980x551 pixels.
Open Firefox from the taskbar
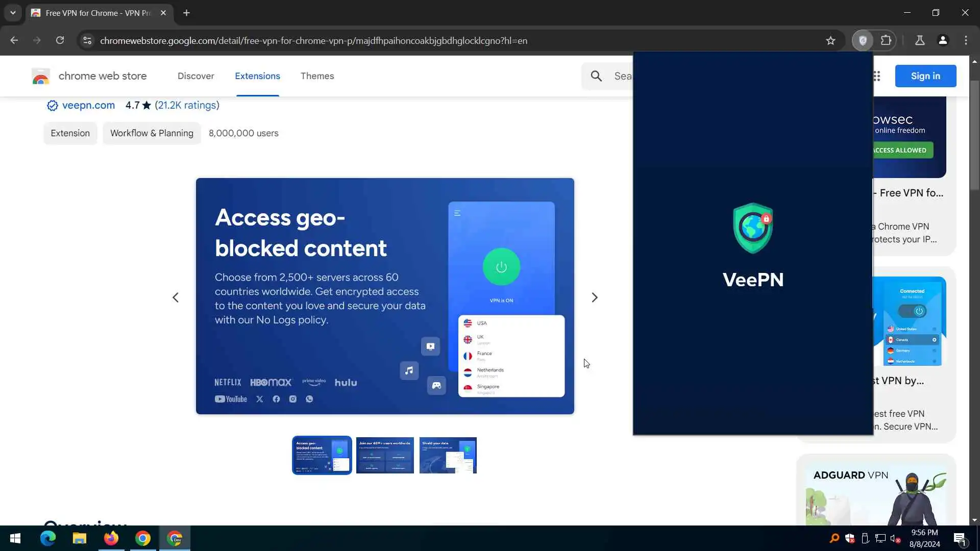(x=111, y=538)
